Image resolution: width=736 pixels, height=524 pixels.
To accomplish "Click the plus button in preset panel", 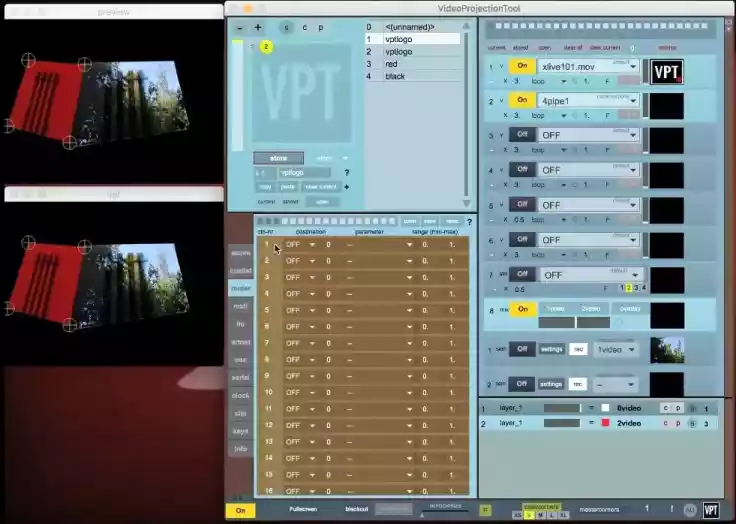I will [258, 28].
